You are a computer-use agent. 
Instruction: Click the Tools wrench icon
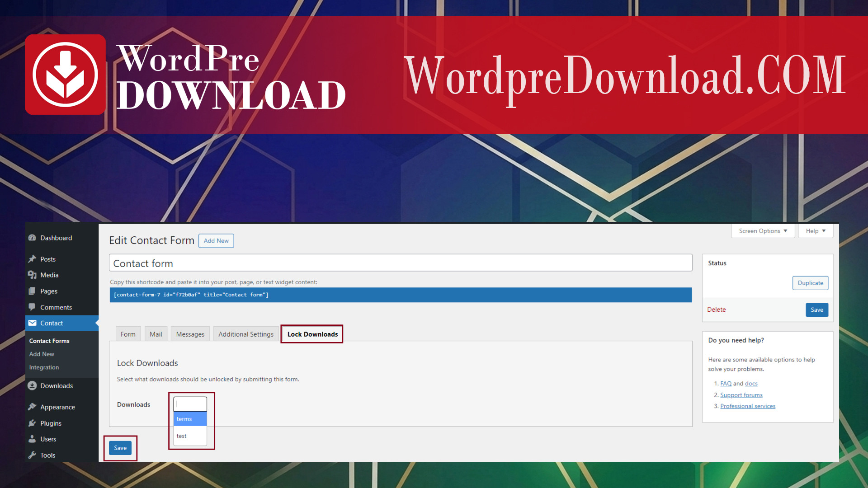click(32, 455)
